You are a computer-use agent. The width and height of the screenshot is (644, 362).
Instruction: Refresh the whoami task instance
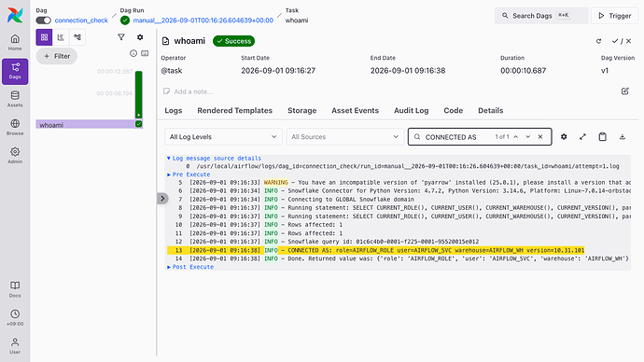pyautogui.click(x=599, y=41)
